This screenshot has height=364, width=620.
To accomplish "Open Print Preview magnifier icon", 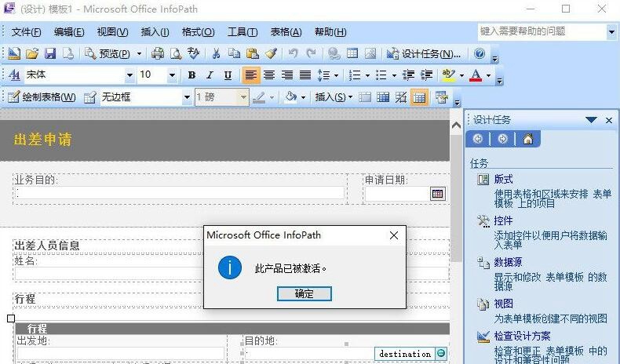I will pyautogui.click(x=176, y=53).
